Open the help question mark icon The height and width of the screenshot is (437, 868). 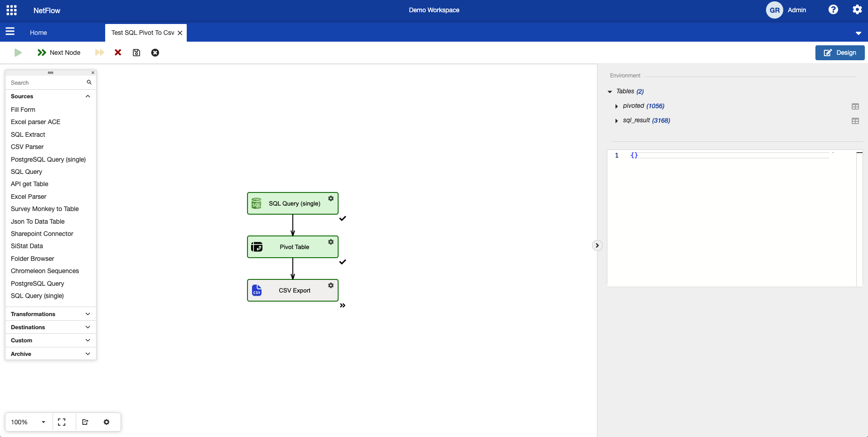833,10
